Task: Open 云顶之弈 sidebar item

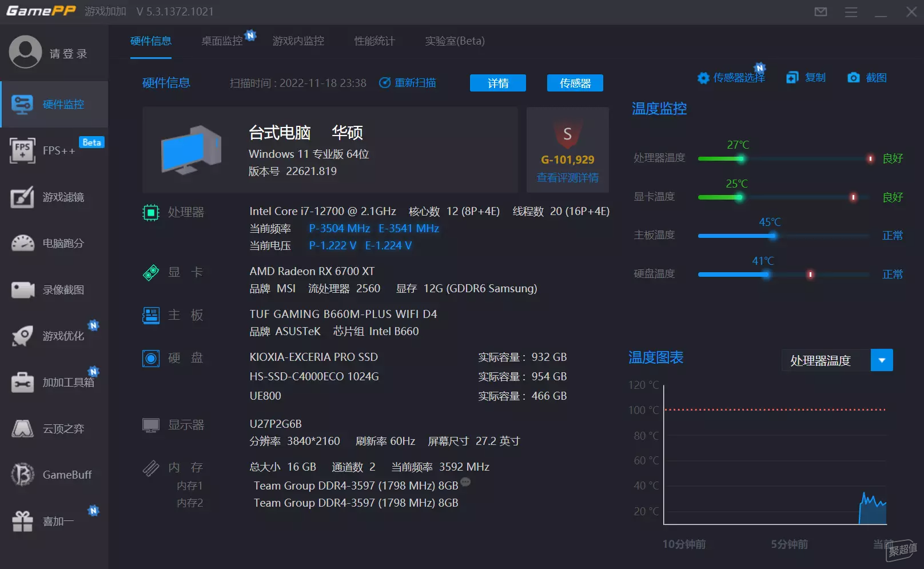Action: click(x=54, y=428)
